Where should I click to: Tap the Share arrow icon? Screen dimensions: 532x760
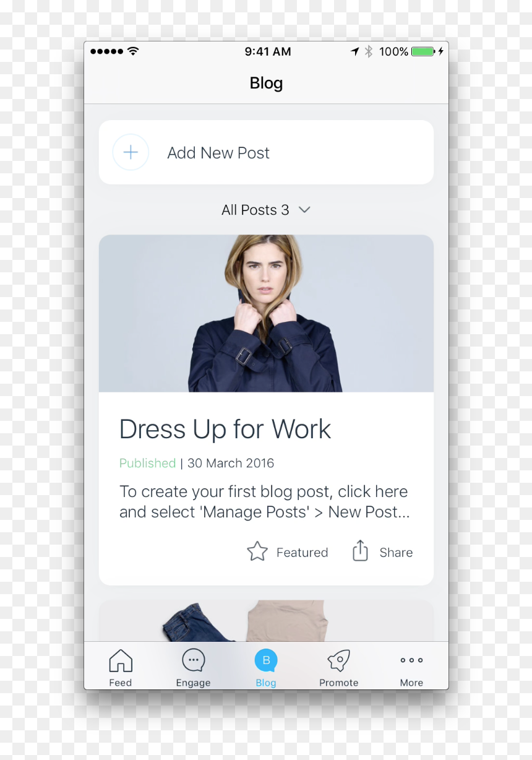(360, 550)
